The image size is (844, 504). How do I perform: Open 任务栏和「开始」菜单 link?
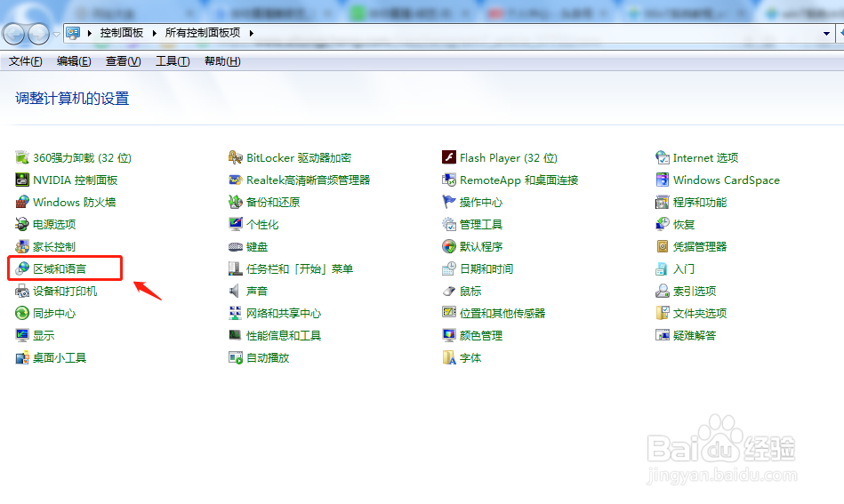(300, 269)
